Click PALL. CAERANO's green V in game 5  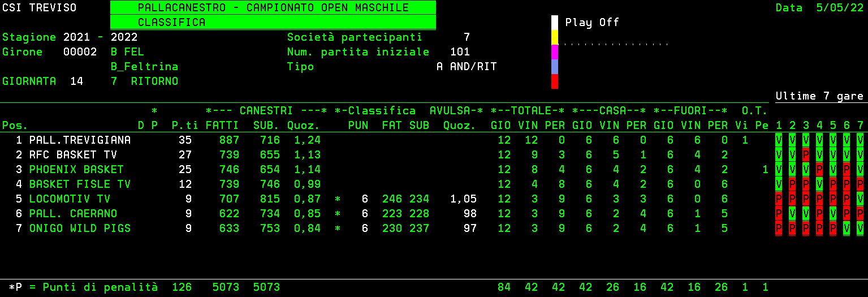point(832,213)
